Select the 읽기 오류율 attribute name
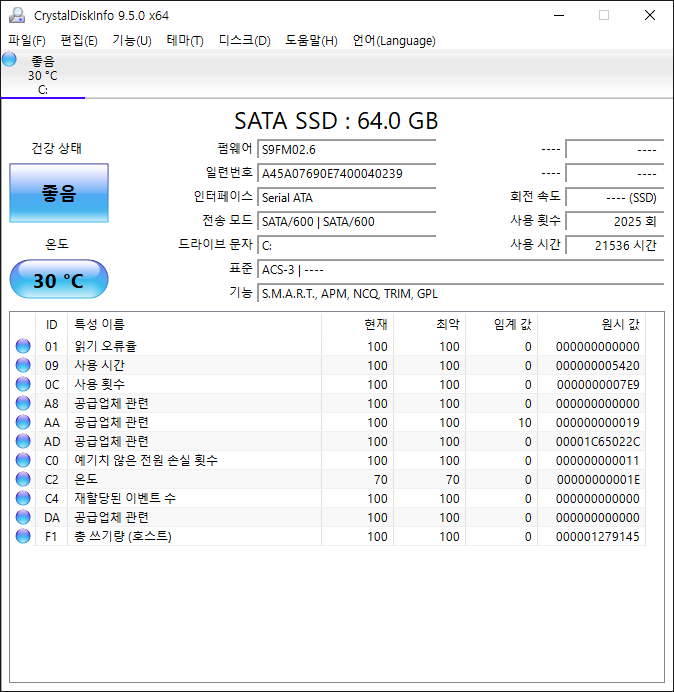The image size is (674, 692). [105, 346]
